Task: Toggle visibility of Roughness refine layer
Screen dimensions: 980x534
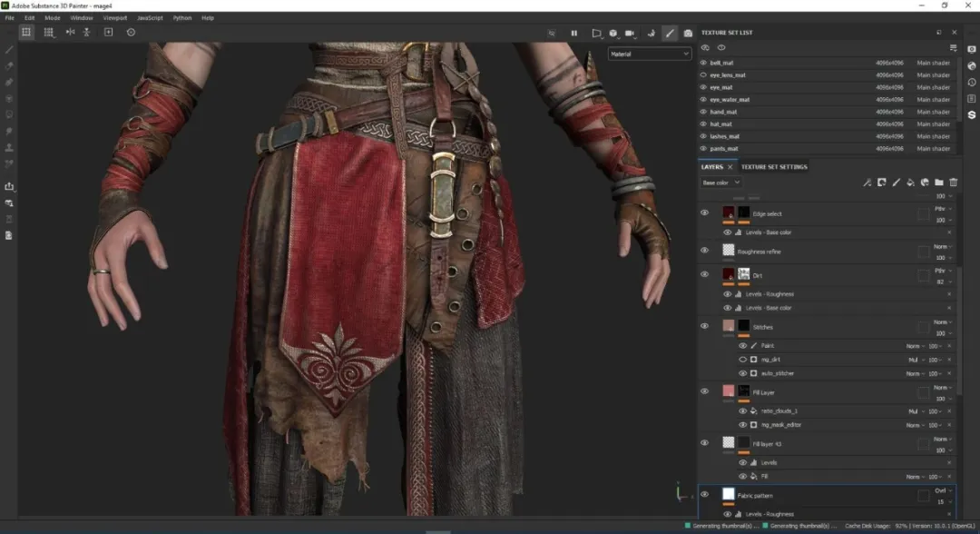Action: point(704,251)
